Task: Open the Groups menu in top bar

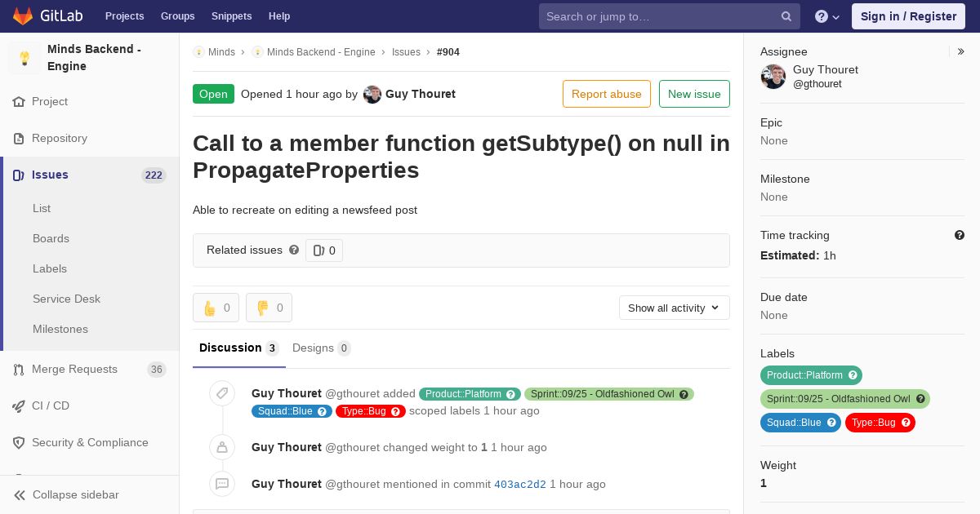Action: tap(178, 16)
